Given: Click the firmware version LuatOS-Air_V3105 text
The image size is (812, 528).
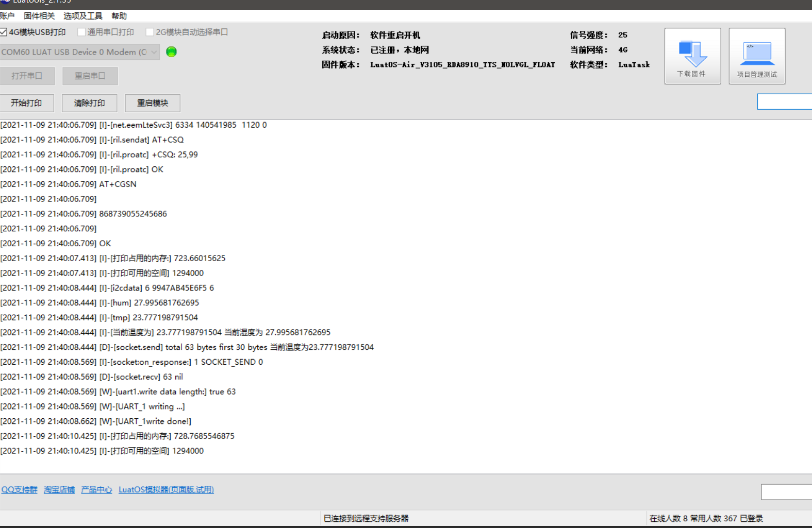Looking at the screenshot, I should (462, 65).
